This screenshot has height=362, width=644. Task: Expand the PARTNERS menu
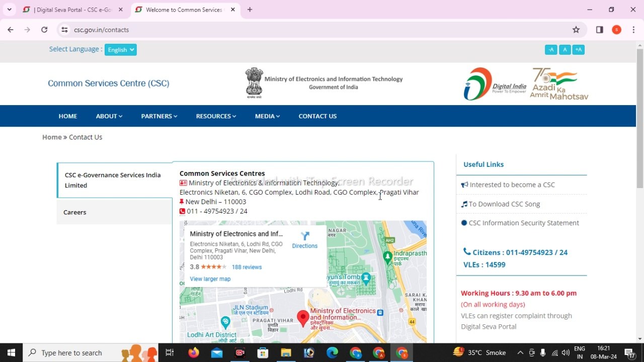point(159,116)
